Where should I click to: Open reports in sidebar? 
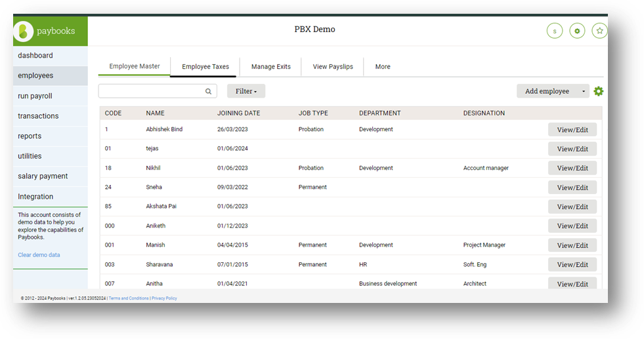pyautogui.click(x=50, y=136)
